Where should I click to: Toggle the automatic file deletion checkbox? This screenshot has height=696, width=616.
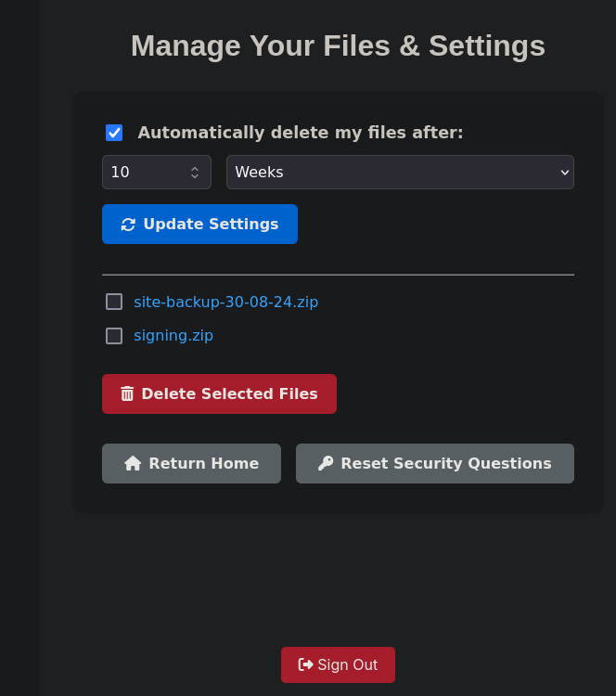(x=114, y=133)
